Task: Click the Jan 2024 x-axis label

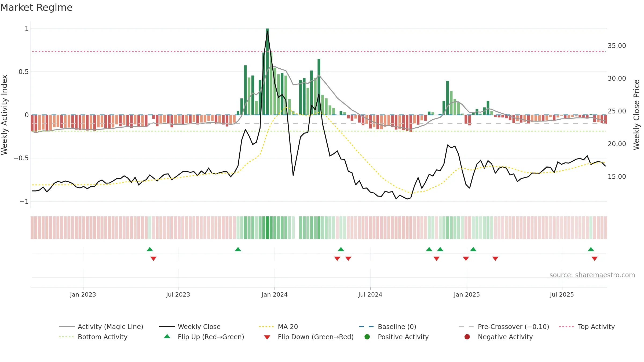Action: click(x=275, y=295)
